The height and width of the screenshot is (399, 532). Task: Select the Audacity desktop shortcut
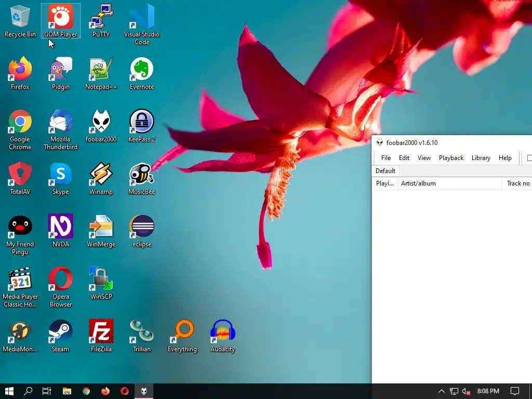pyautogui.click(x=222, y=336)
